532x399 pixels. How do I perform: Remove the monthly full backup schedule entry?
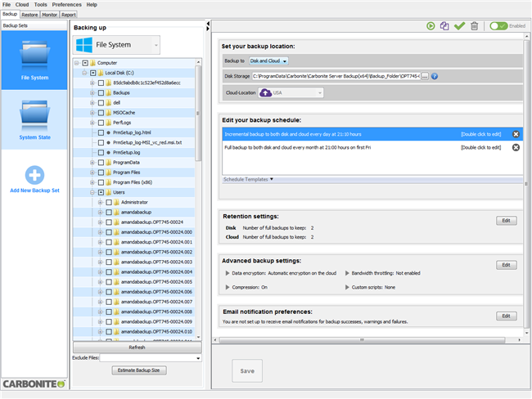(x=516, y=147)
